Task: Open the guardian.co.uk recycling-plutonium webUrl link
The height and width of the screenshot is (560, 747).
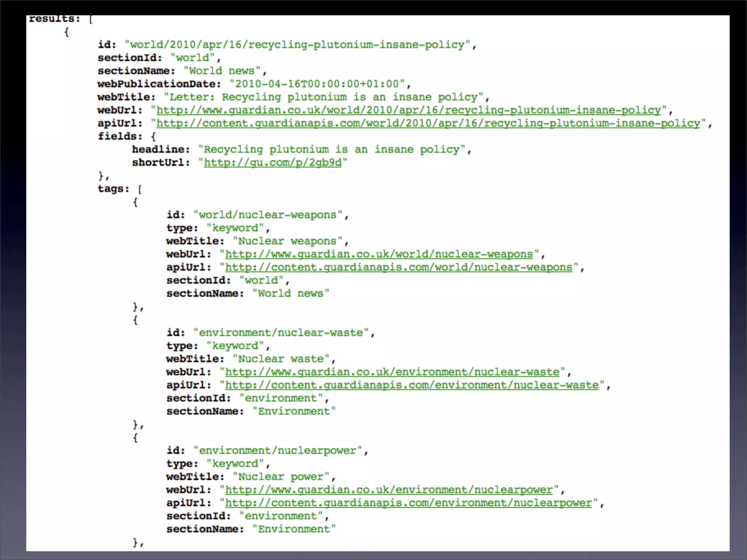Action: click(409, 110)
